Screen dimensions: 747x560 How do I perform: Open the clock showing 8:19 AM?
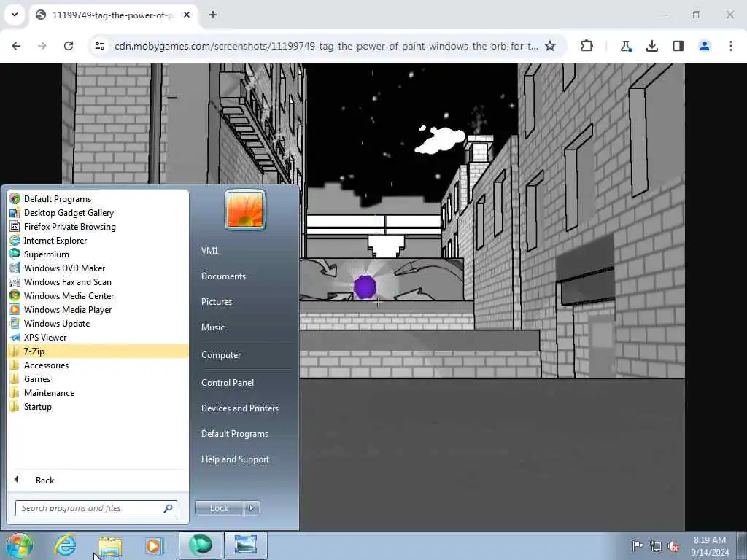pos(709,545)
